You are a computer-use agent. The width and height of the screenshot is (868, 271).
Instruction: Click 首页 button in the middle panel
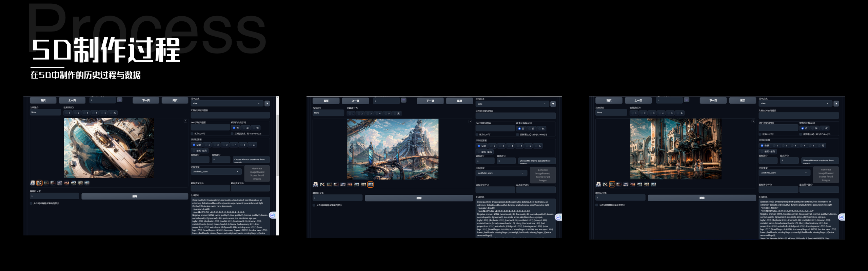click(326, 101)
